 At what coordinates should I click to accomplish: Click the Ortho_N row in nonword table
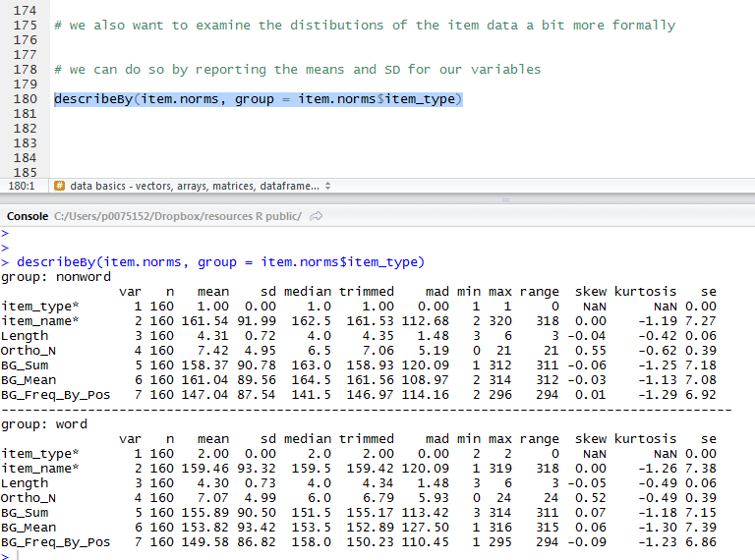pos(29,351)
